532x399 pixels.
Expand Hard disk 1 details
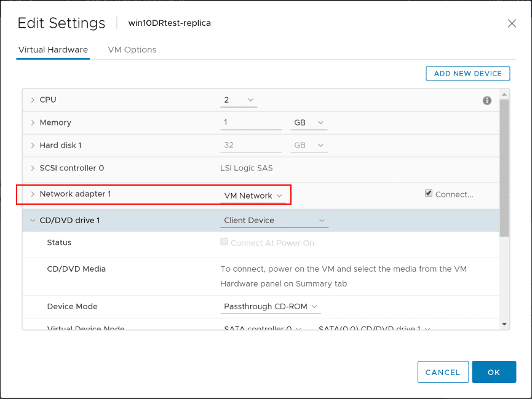(x=33, y=145)
